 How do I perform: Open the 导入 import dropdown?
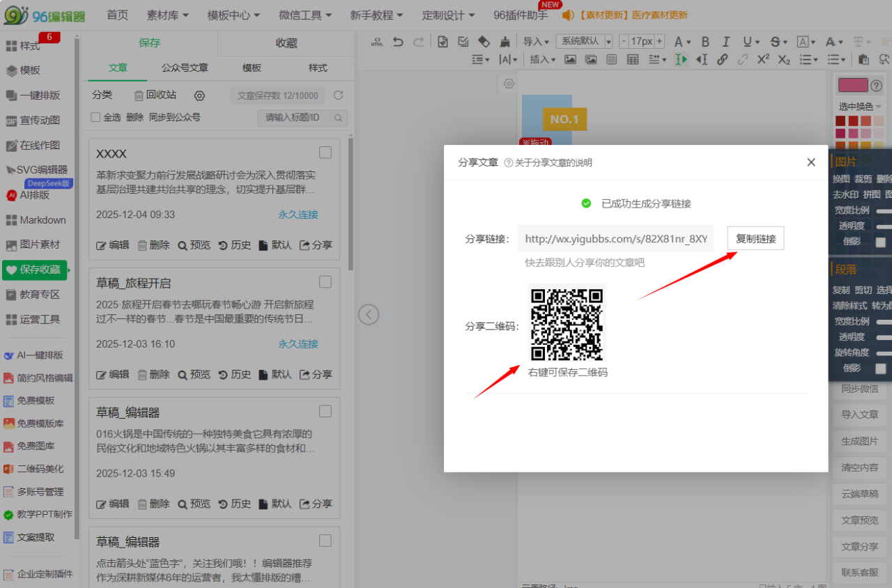pyautogui.click(x=536, y=42)
